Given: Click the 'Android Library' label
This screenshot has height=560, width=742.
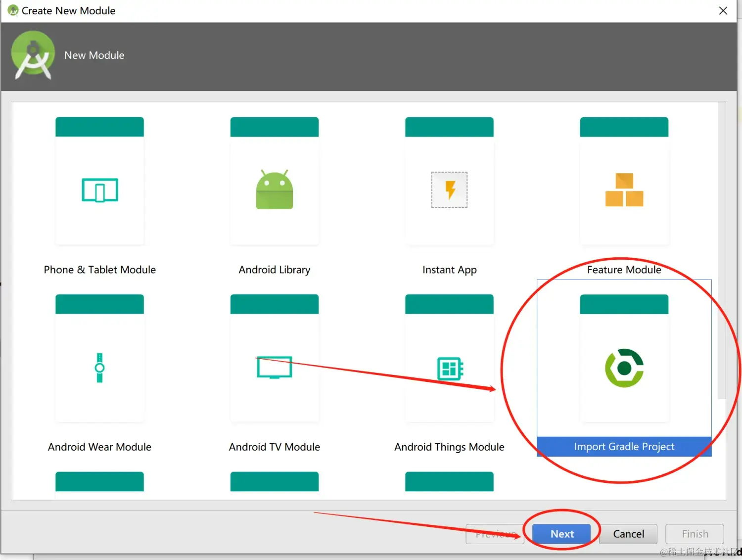Looking at the screenshot, I should (275, 270).
